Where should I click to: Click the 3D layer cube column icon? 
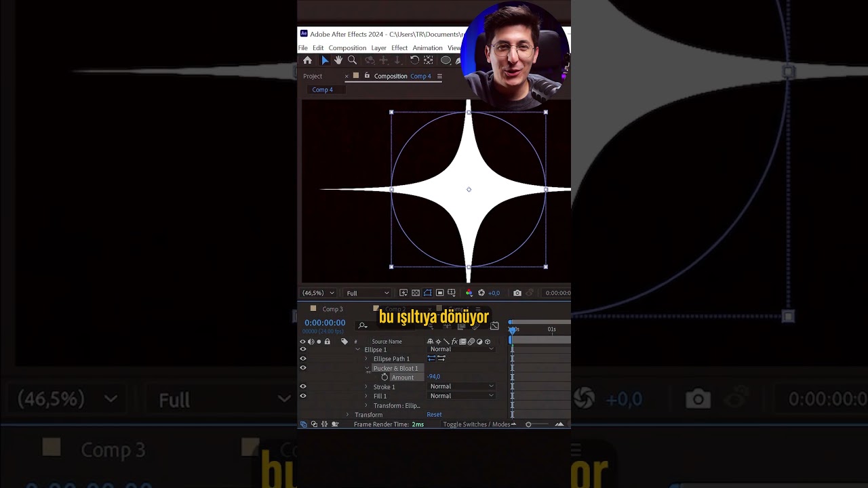(x=488, y=342)
